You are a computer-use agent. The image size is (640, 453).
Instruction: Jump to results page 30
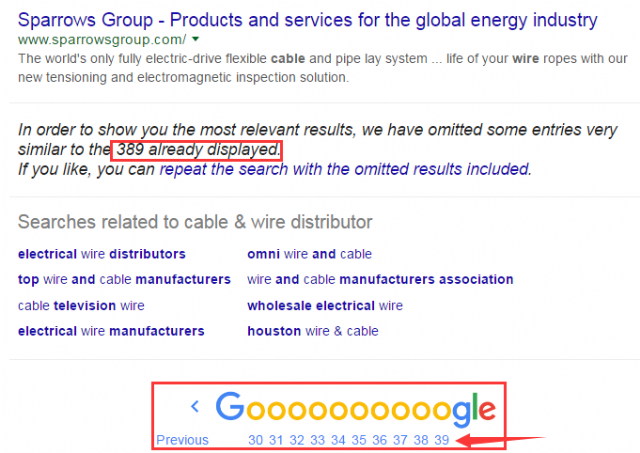point(256,440)
